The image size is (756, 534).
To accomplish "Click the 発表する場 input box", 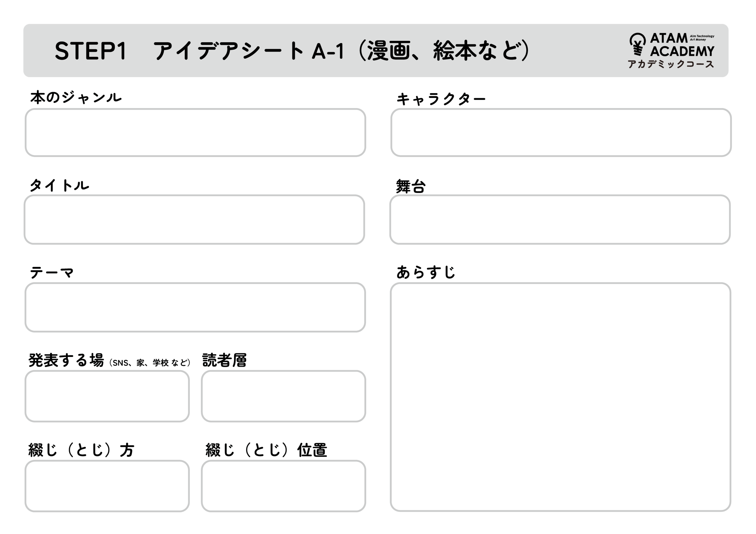I will click(107, 396).
